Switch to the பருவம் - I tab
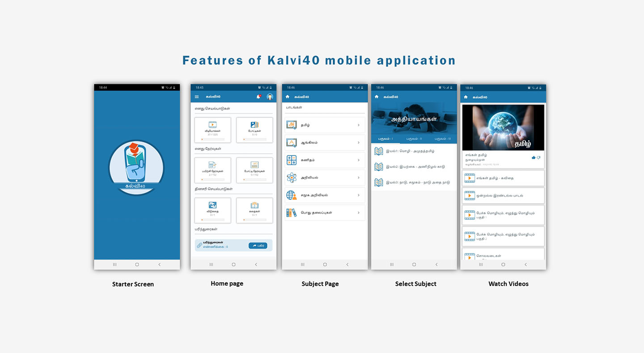644x353 pixels. click(x=386, y=139)
